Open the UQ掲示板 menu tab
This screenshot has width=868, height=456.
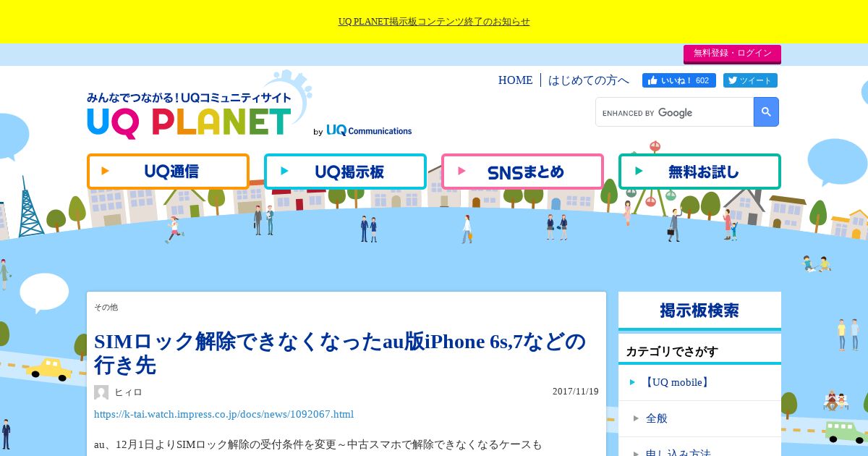[345, 172]
